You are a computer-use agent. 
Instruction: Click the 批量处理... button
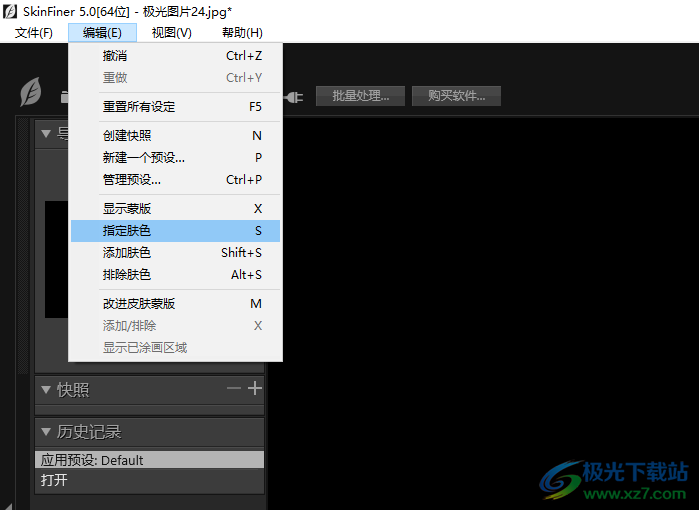pyautogui.click(x=360, y=96)
